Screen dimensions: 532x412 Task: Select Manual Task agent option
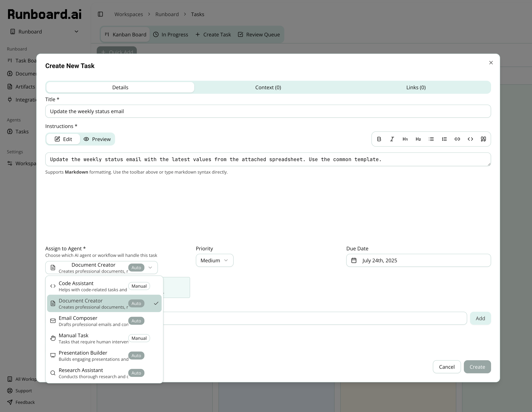(104, 338)
